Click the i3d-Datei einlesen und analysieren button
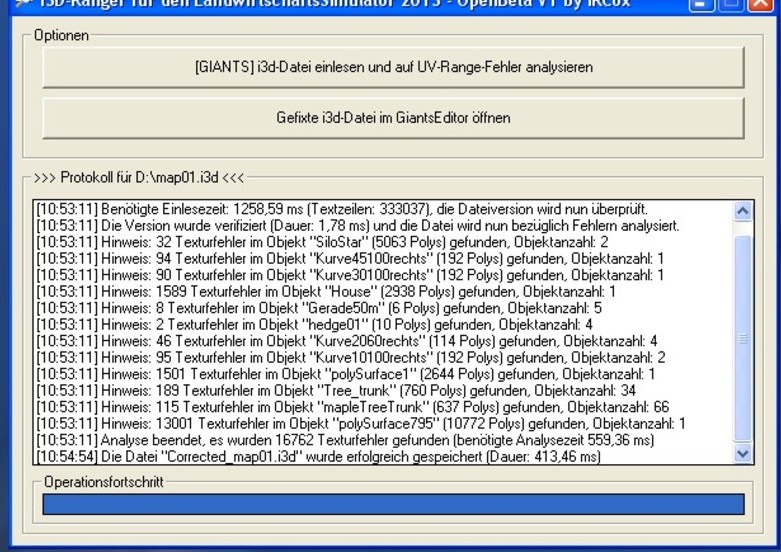The height and width of the screenshot is (552, 781). tap(393, 68)
